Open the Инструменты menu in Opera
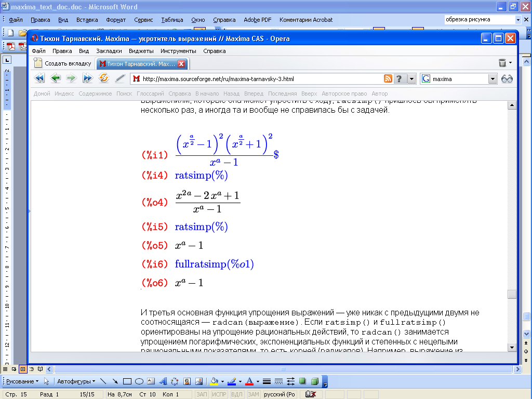Screen dimensions: 532x399 179,51
